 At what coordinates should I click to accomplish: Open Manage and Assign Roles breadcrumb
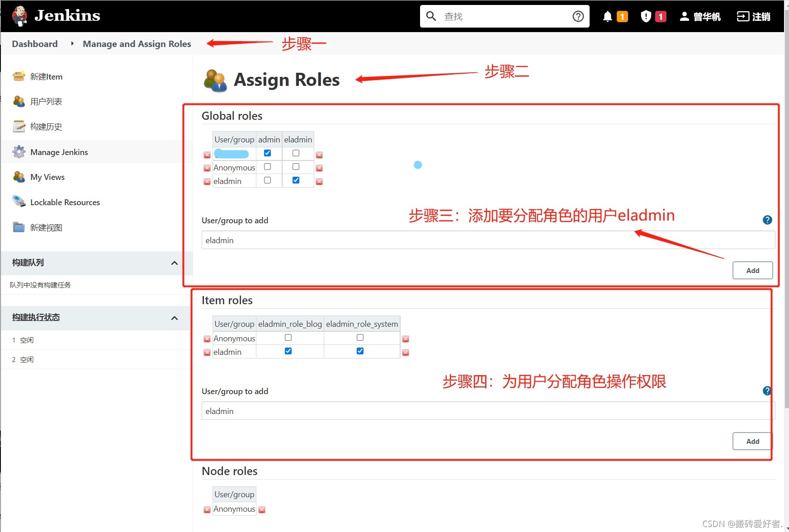coord(137,44)
